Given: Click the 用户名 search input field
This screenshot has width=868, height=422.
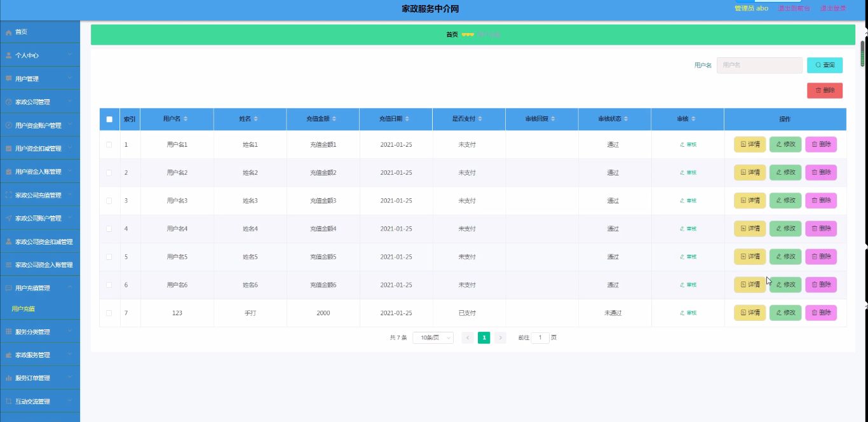Looking at the screenshot, I should click(x=759, y=65).
